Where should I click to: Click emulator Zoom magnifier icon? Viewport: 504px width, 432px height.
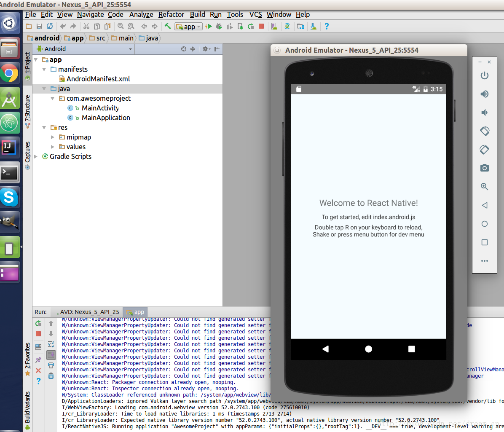tap(484, 186)
